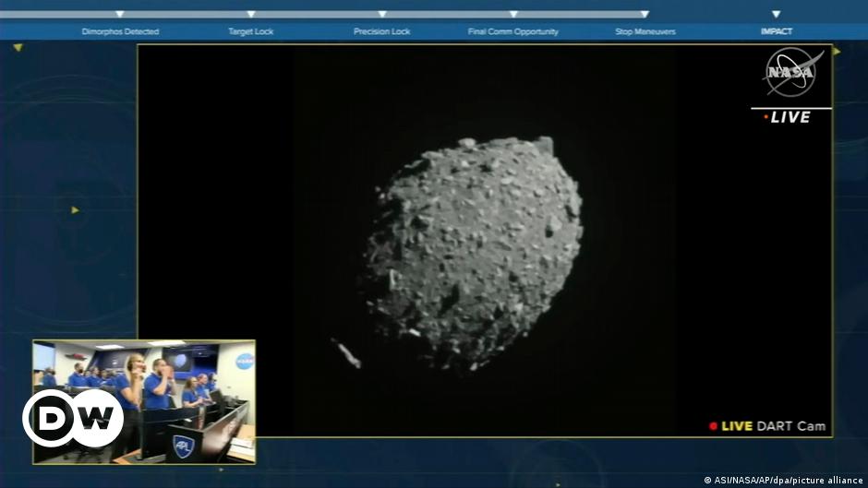Screen dimensions: 868x488
Task: Click the triangle marker above IMPACT
Action: [x=776, y=15]
